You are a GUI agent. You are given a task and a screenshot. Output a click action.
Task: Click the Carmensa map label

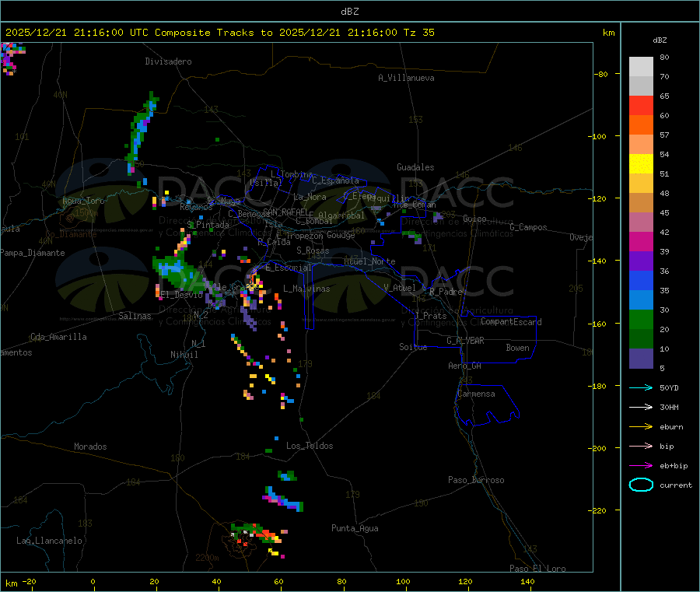pos(476,394)
